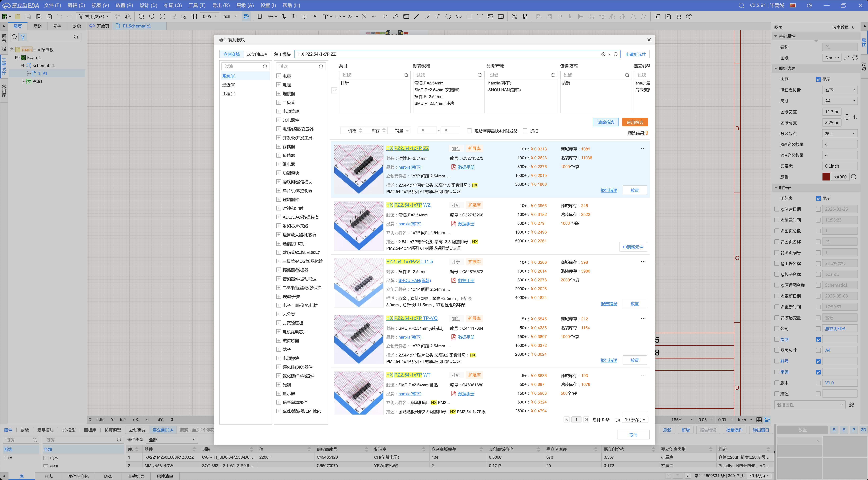Screen dimensions: 868x480
Task: Check the @创建日期 checkbox
Action: coord(777,209)
